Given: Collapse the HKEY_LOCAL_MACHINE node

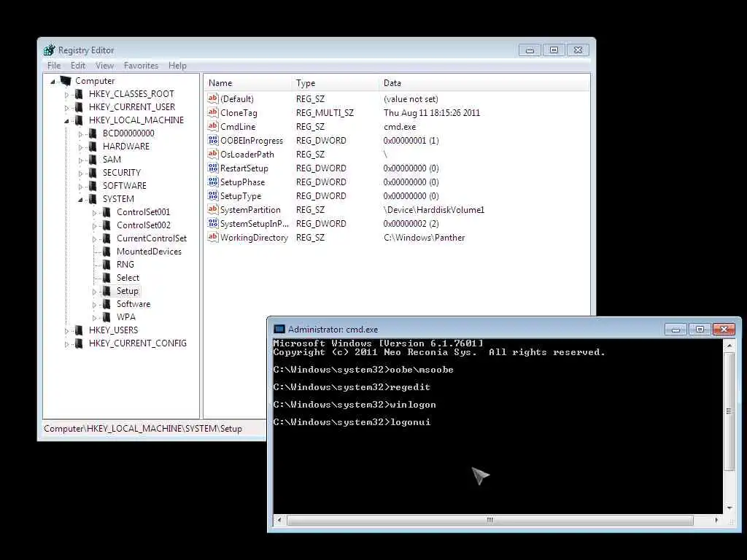Looking at the screenshot, I should click(x=66, y=121).
